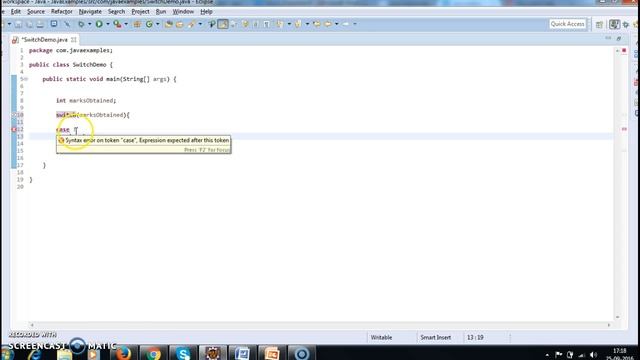Close the SwitchDemo.java tab
Viewport: 640px width, 360px height.
[x=74, y=40]
